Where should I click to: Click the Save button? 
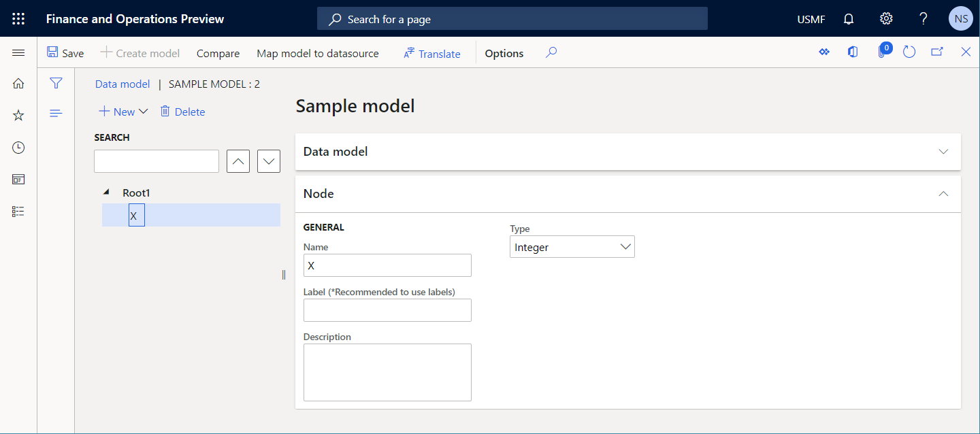click(65, 52)
